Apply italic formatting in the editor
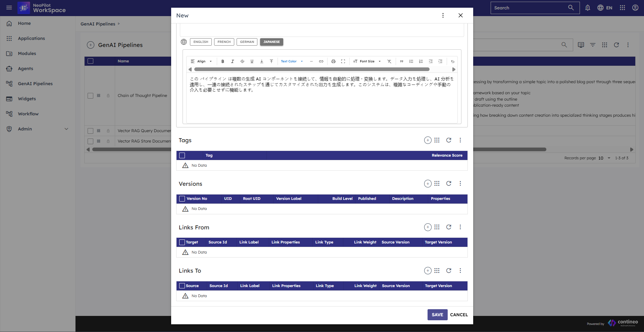This screenshot has height=332, width=644. pyautogui.click(x=232, y=61)
